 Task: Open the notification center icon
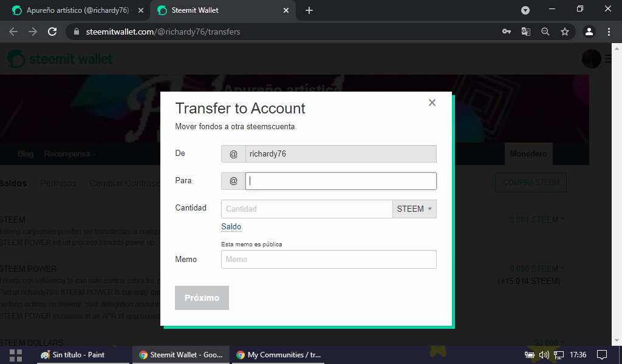pos(602,355)
